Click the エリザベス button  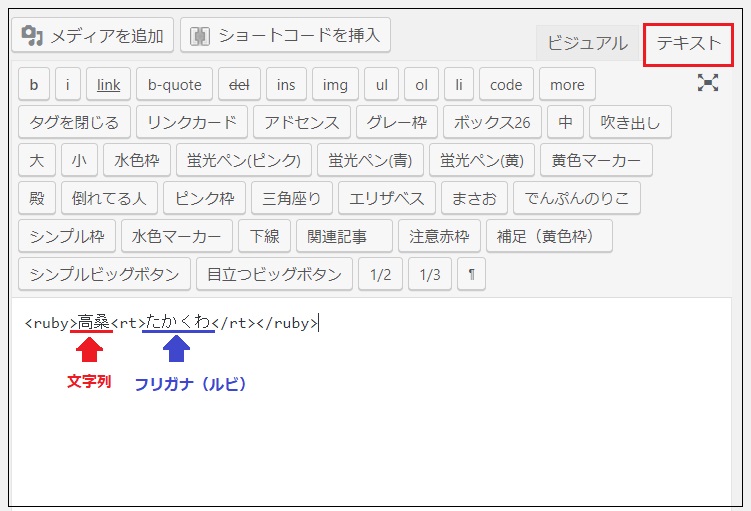(387, 198)
